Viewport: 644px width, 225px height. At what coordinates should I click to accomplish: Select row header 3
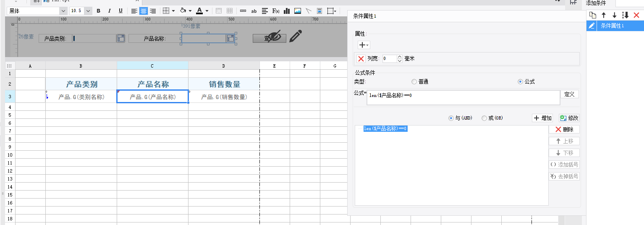click(10, 97)
